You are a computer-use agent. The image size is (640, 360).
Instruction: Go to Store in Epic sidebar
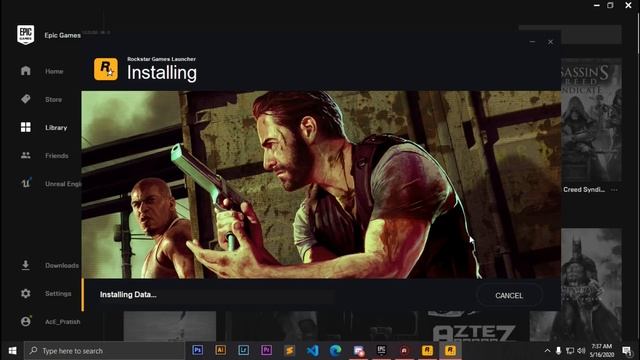[53, 100]
